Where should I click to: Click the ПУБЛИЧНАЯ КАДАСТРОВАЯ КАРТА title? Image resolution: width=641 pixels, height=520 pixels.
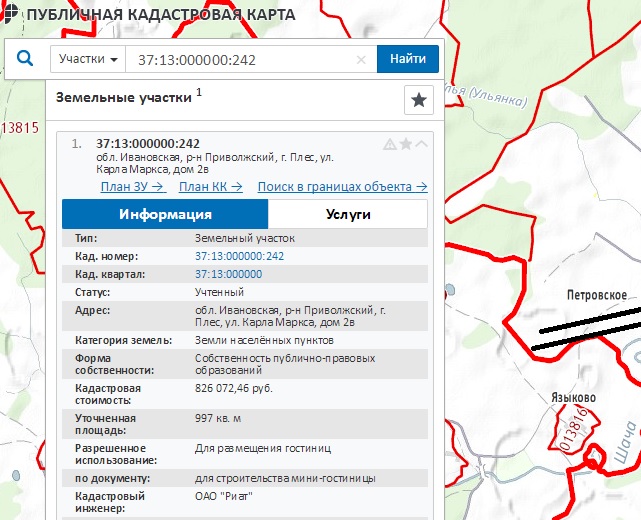(x=161, y=15)
